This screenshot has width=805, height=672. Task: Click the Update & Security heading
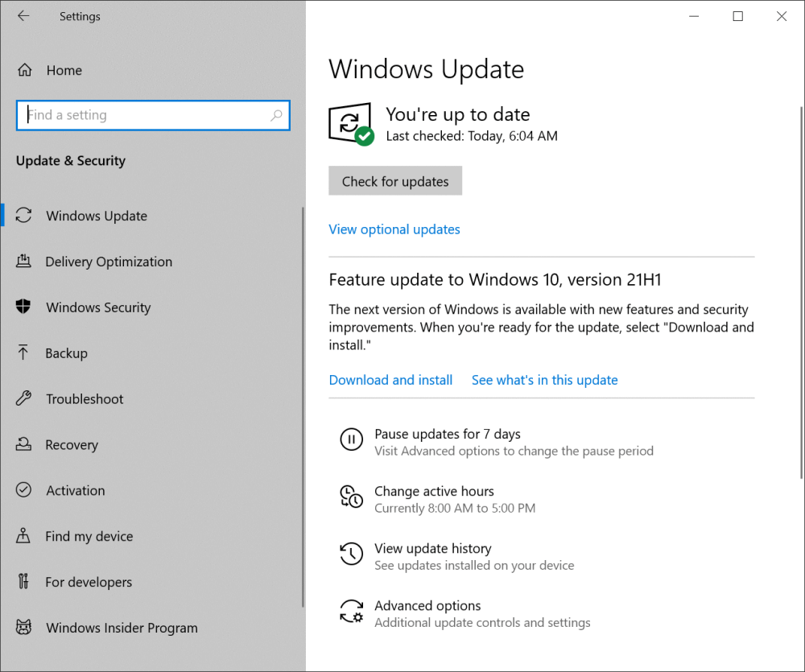tap(70, 161)
